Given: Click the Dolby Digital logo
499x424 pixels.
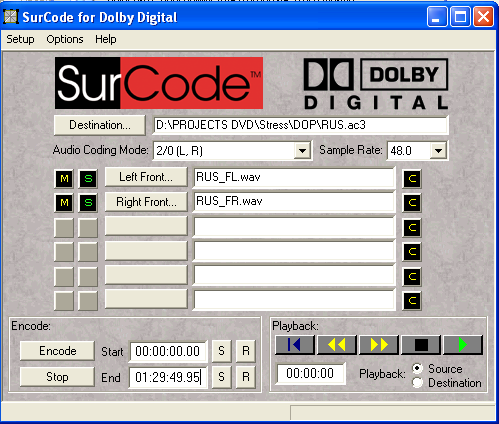Looking at the screenshot, I should (x=376, y=84).
